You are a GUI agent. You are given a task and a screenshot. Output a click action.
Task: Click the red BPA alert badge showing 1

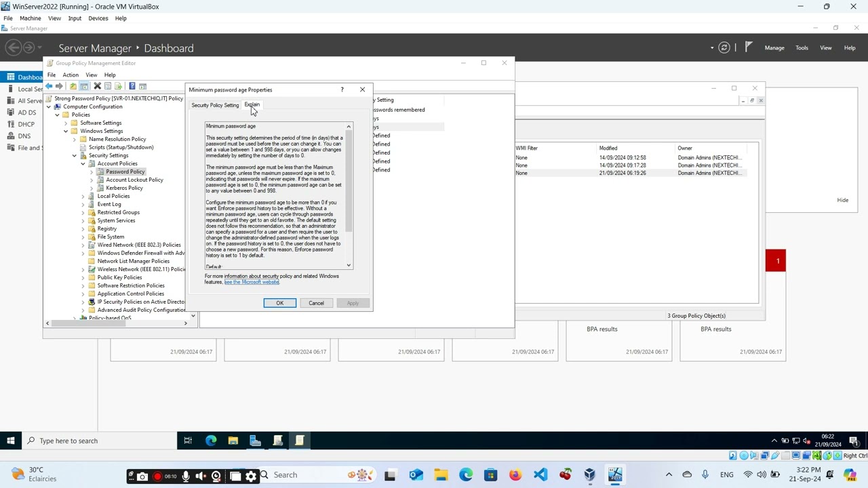[776, 261]
